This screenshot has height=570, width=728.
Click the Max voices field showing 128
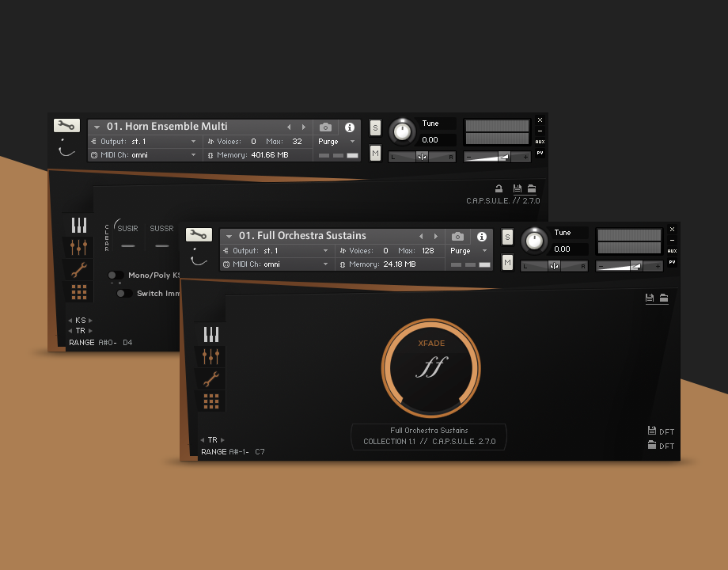pos(429,251)
